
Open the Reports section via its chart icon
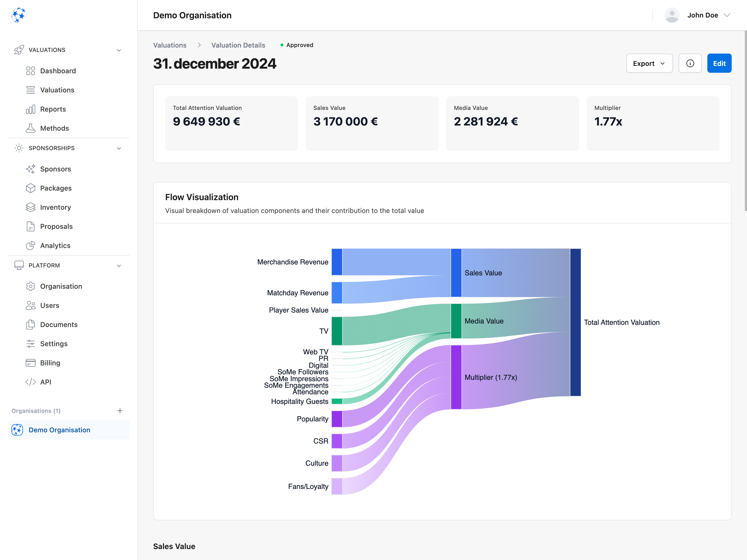pos(31,109)
